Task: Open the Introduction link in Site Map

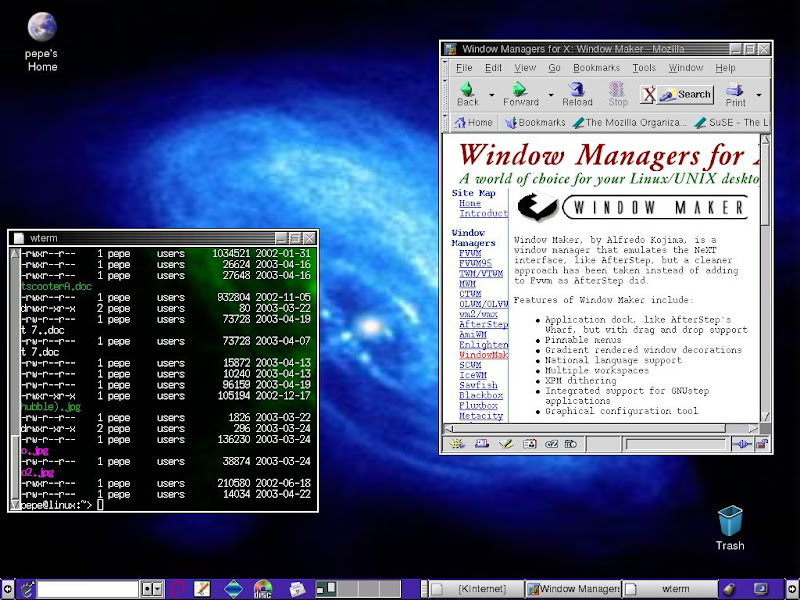Action: [x=483, y=213]
